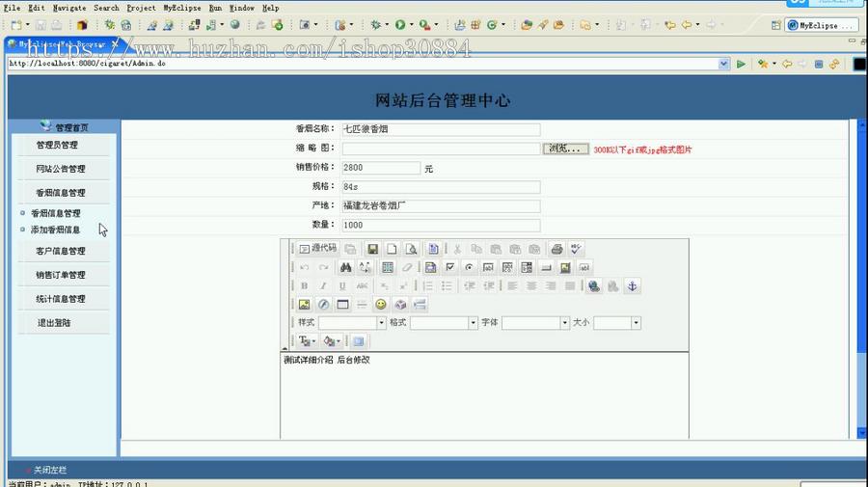Open the 大小 size dropdown
This screenshot has height=487, width=868.
617,323
